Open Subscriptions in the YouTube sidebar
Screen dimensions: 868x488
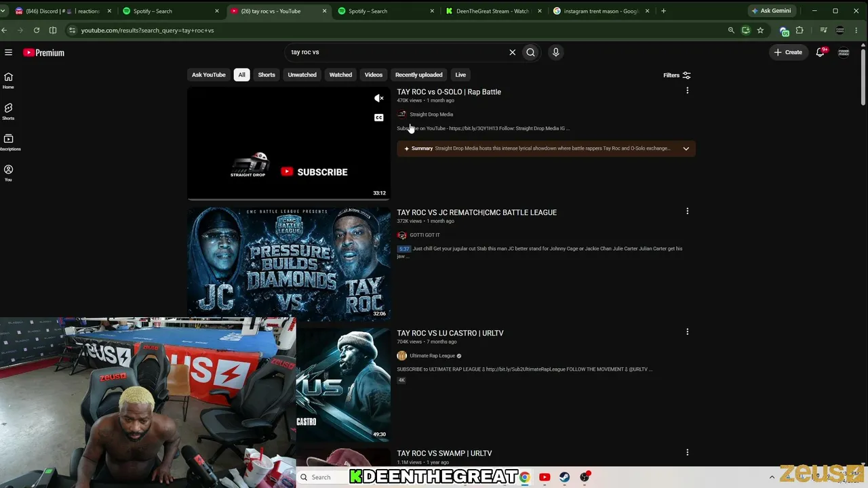(x=8, y=142)
